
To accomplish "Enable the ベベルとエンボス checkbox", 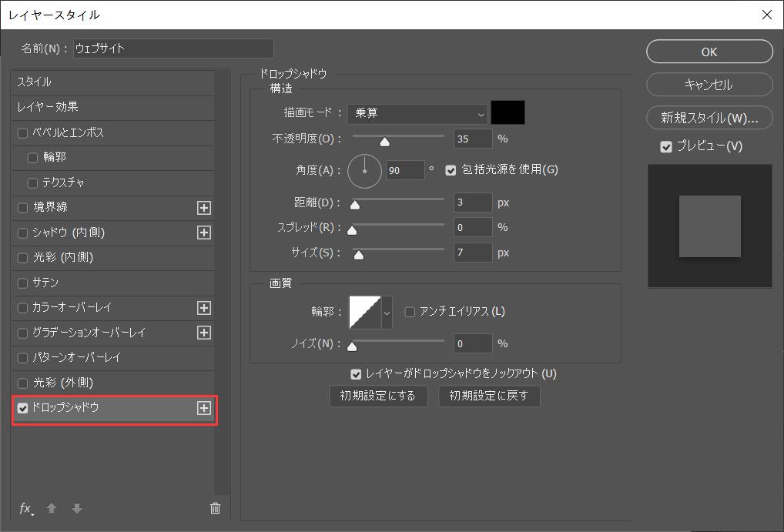I will click(22, 133).
